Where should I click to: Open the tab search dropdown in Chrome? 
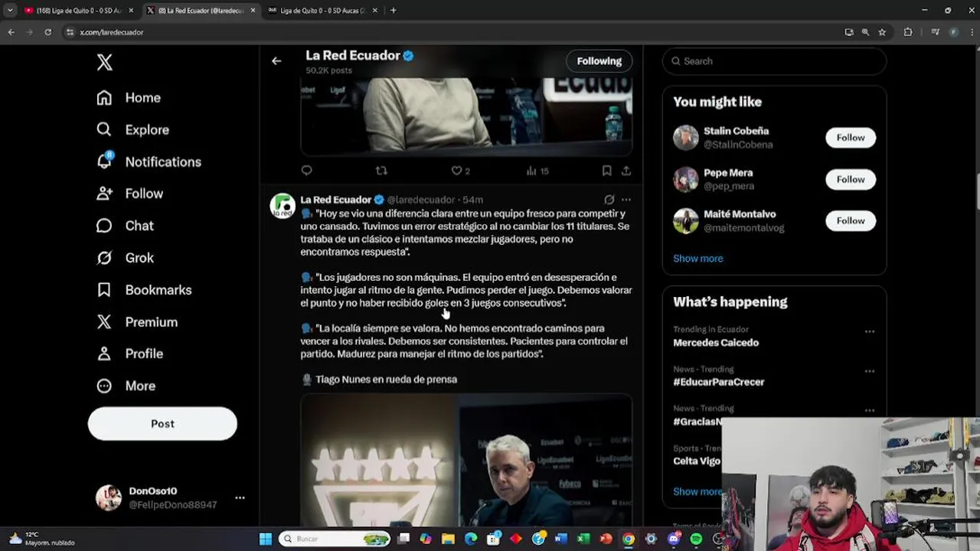[10, 11]
